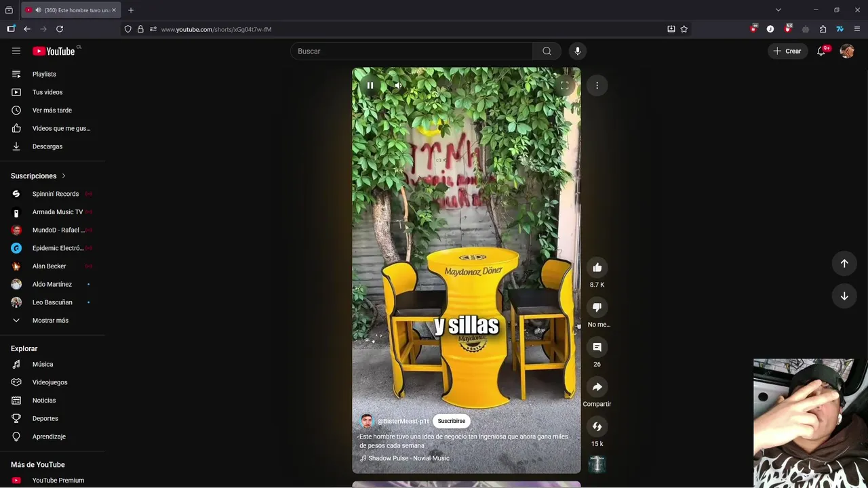Select the YouTube browser tab
This screenshot has height=488, width=868.
[71, 10]
